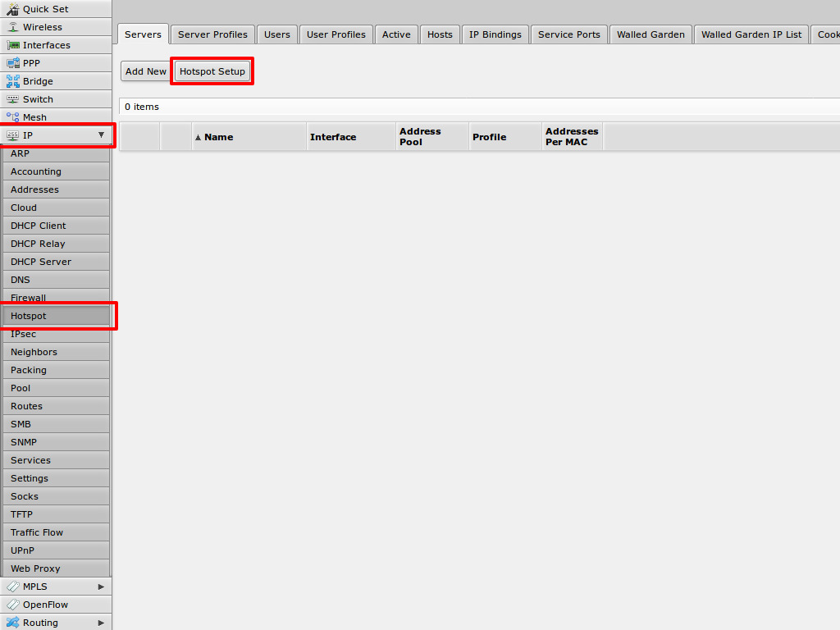Click the Quick Set wand icon
This screenshot has width=840, height=630.
[12, 9]
